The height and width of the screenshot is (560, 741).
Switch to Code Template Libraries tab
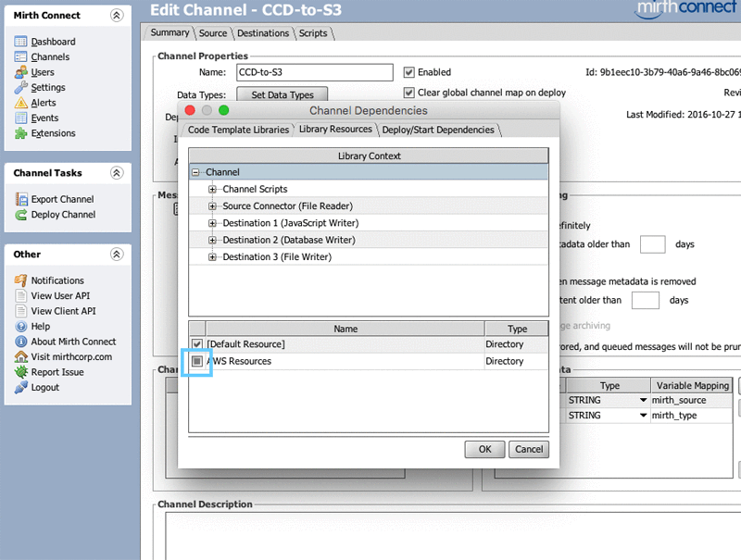pos(238,130)
